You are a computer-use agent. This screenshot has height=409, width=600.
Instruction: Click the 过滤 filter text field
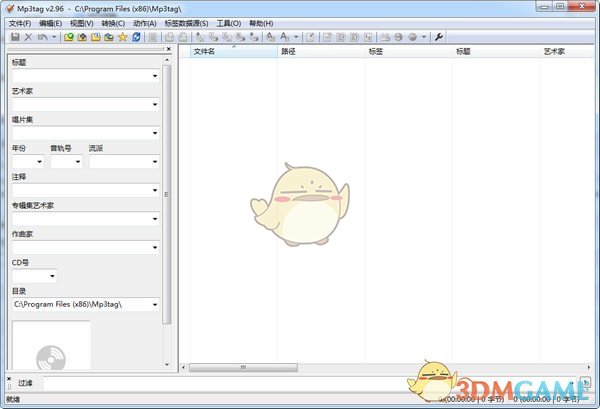[310, 383]
